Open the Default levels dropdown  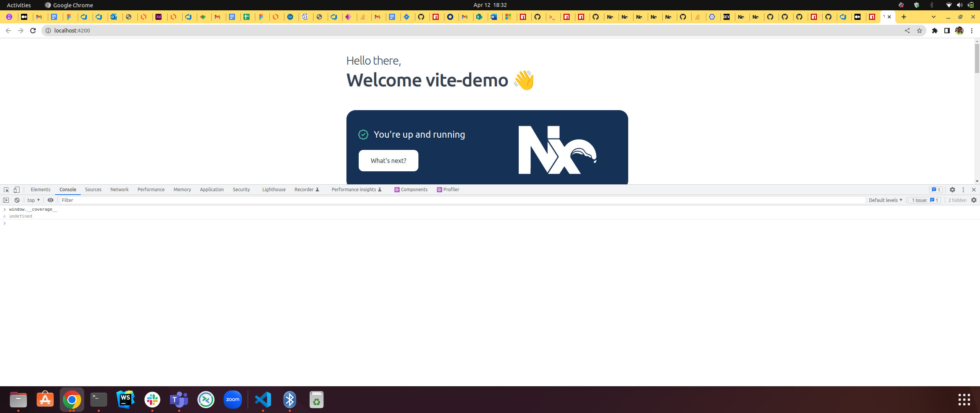pyautogui.click(x=885, y=200)
